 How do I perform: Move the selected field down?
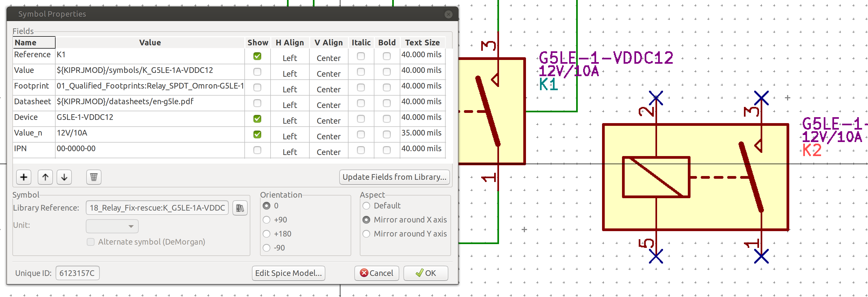[x=64, y=177]
